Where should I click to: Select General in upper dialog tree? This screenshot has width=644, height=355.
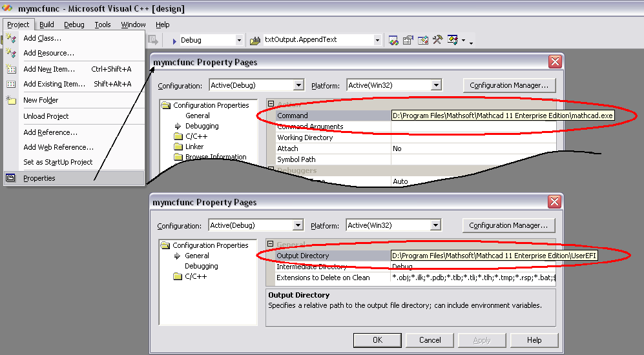(x=198, y=116)
